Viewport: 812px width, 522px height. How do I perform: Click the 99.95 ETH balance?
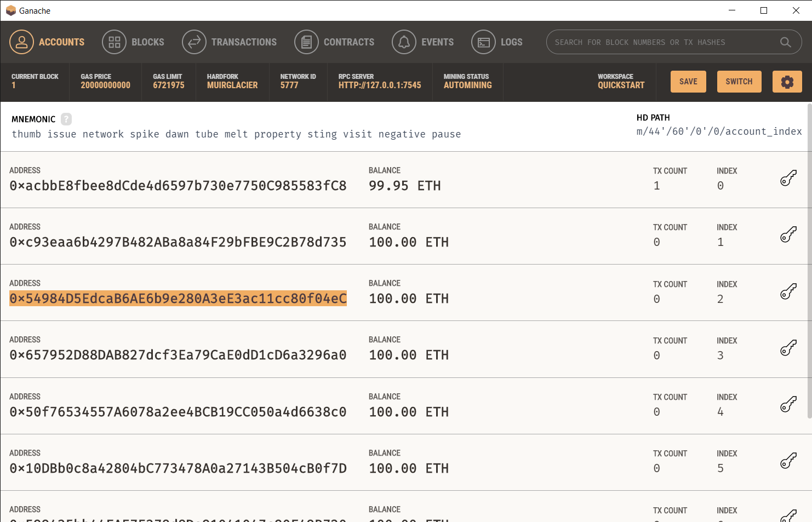[x=405, y=186]
